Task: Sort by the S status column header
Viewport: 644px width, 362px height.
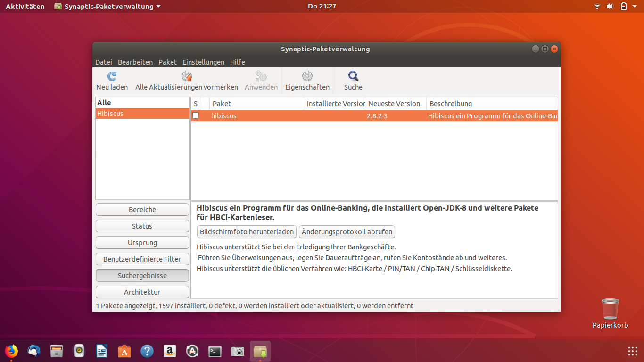Action: click(x=196, y=104)
